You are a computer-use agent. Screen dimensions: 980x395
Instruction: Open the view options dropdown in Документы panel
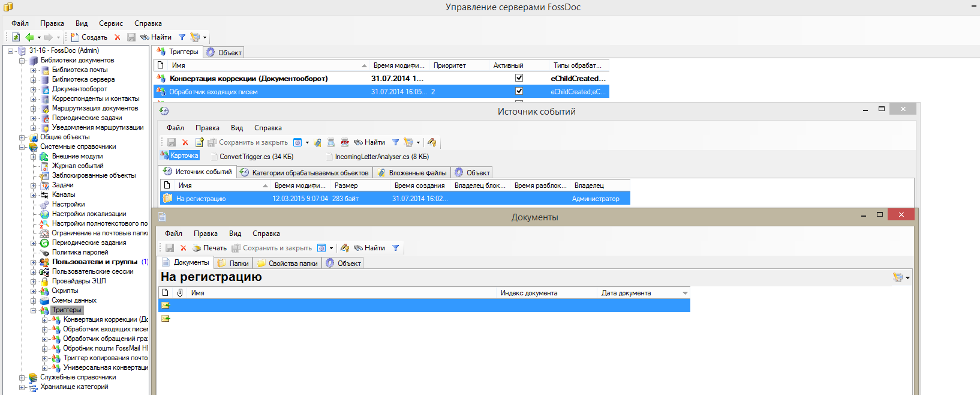click(x=901, y=277)
